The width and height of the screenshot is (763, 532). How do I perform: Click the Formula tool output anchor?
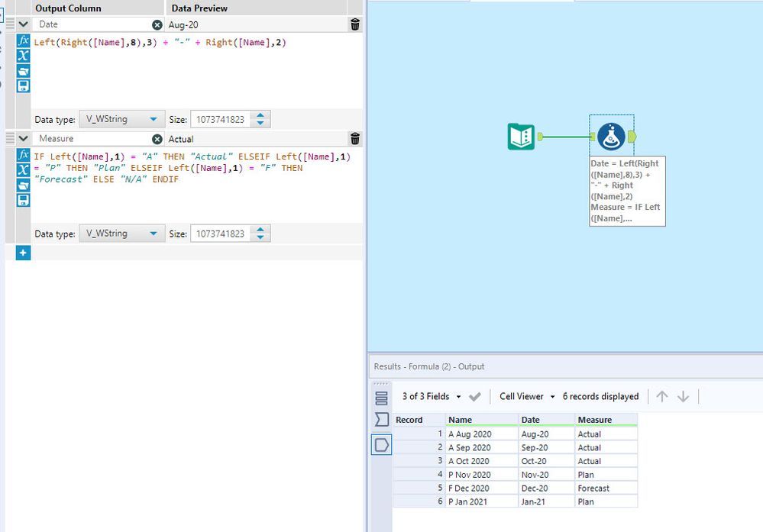[632, 137]
